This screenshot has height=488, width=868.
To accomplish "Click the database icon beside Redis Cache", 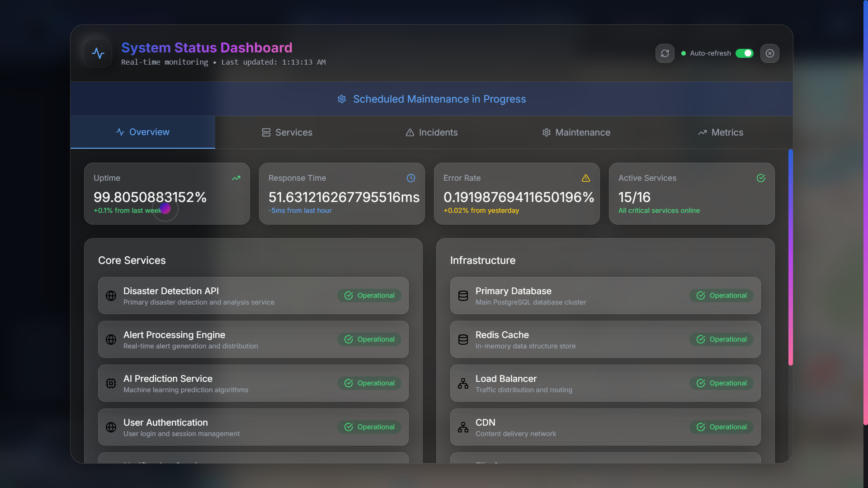I will 463,339.
